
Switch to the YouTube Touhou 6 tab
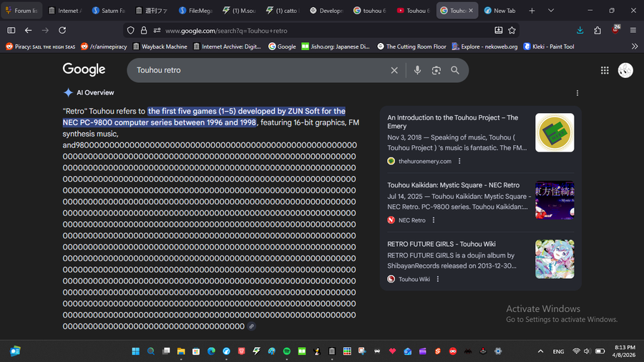[x=413, y=11]
